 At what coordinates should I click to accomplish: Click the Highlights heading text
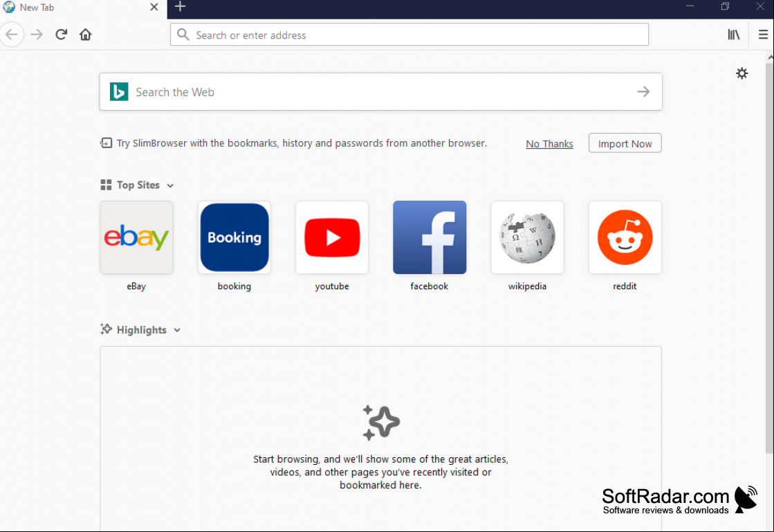coord(142,330)
